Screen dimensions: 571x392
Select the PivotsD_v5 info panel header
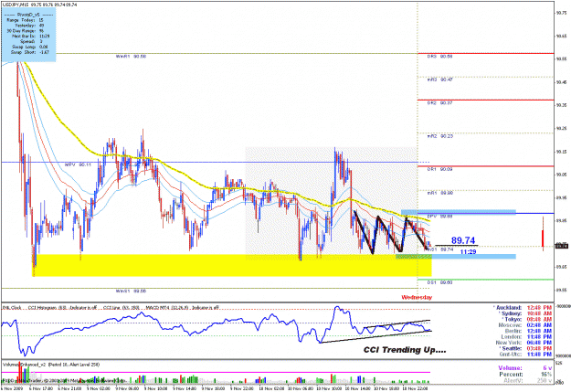coord(28,15)
